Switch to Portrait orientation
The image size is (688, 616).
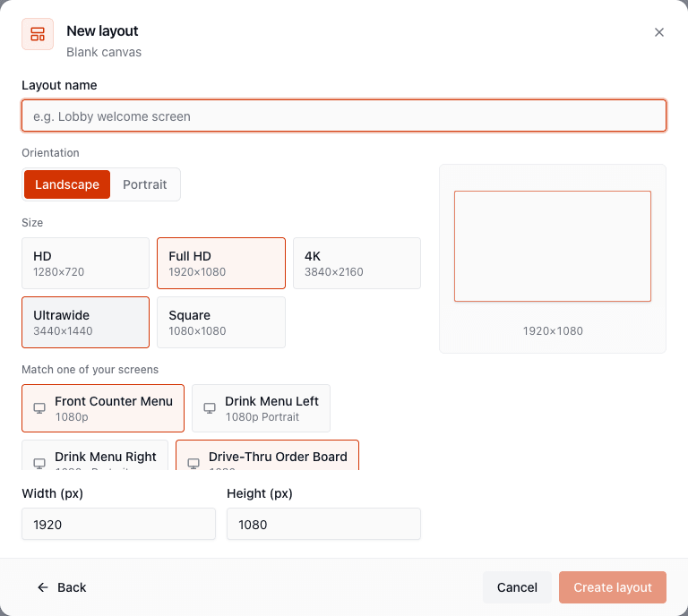point(145,184)
